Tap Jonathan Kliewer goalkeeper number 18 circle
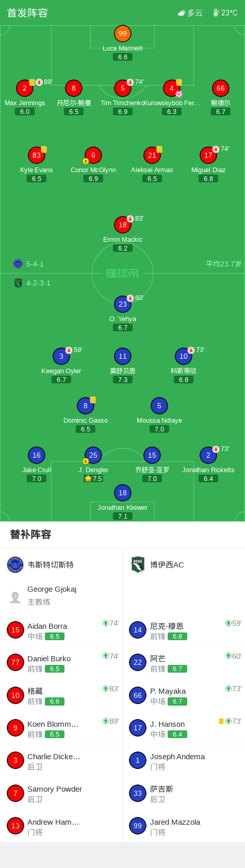The width and height of the screenshot is (245, 868). coord(123,493)
